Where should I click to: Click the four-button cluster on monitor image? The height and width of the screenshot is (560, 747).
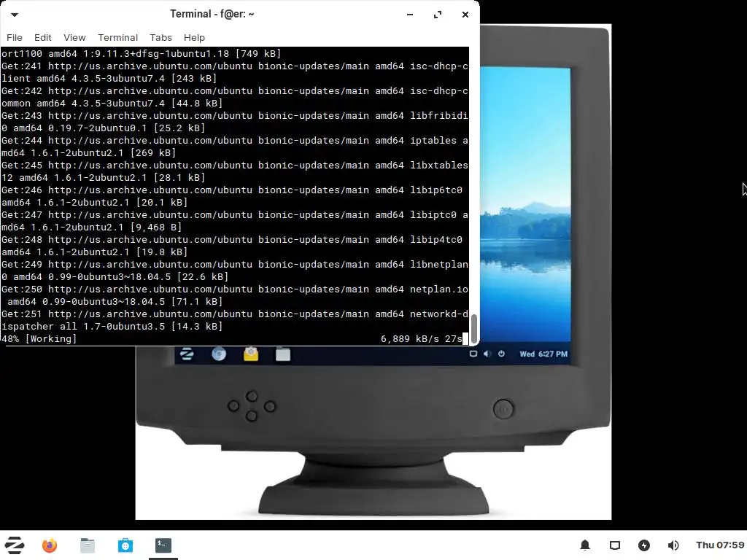pyautogui.click(x=252, y=406)
